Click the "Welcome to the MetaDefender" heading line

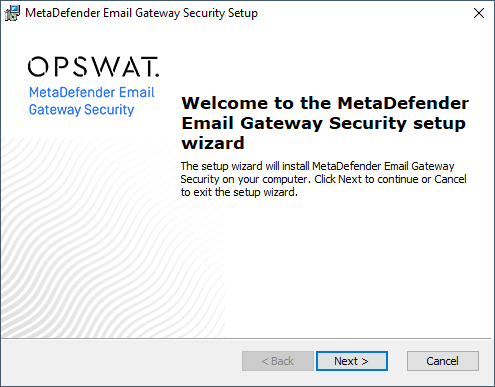[325, 103]
